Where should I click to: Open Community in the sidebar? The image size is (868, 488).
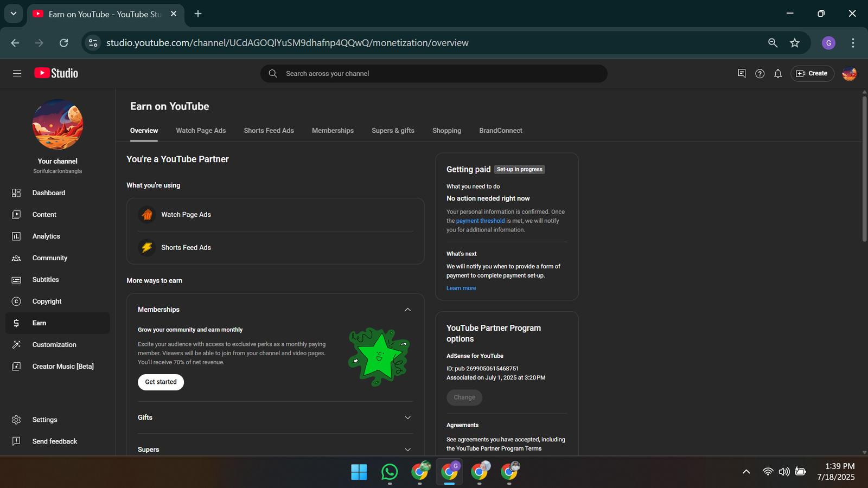58,258
